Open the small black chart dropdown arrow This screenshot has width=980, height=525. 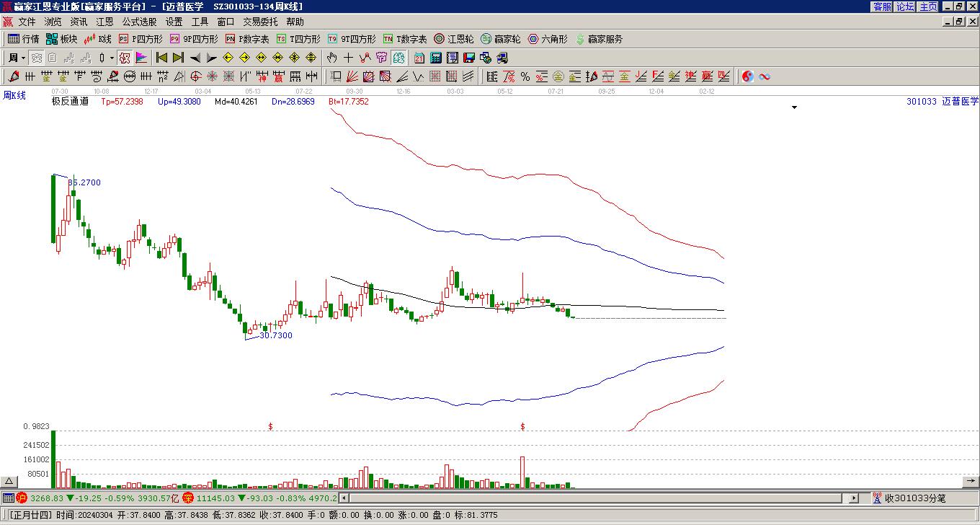(x=795, y=107)
